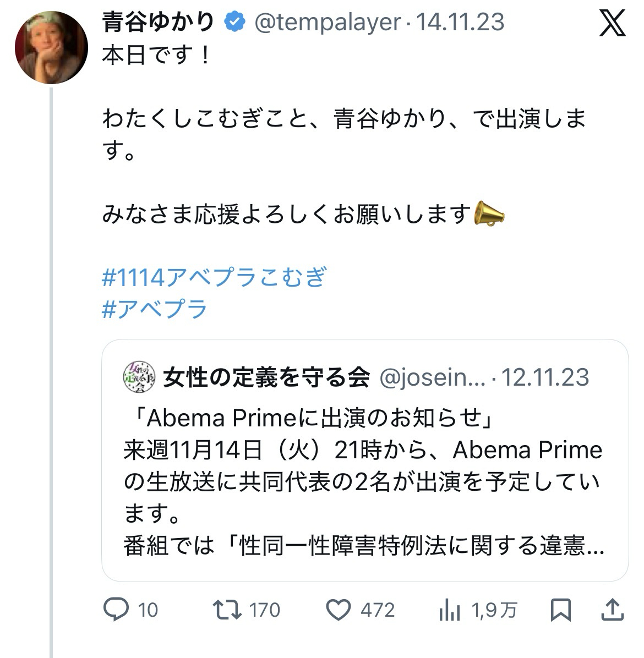644x658 pixels.
Task: Bookmark this tweet
Action: tap(561, 610)
